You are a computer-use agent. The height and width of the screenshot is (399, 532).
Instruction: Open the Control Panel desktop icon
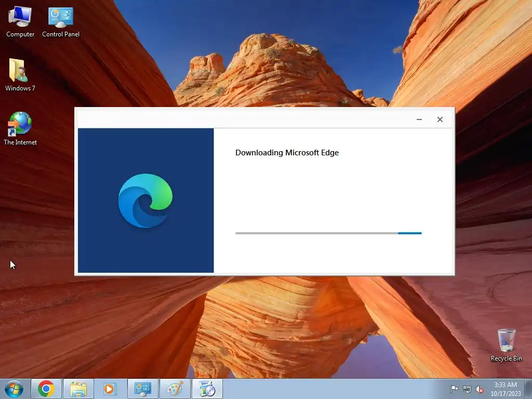pos(61,21)
